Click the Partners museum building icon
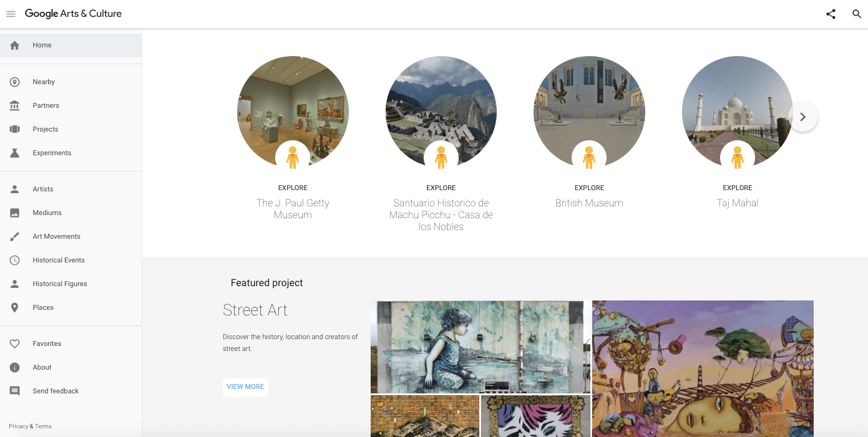The width and height of the screenshot is (868, 437). 15,105
